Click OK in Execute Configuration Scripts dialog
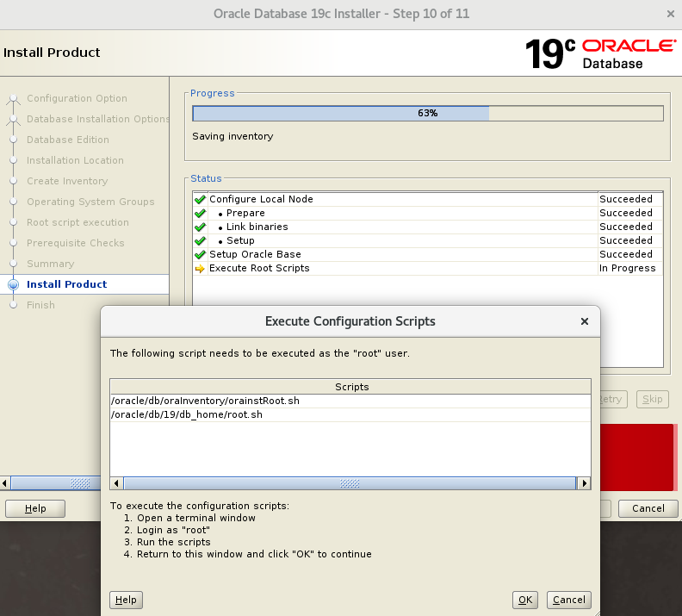 coord(525,600)
